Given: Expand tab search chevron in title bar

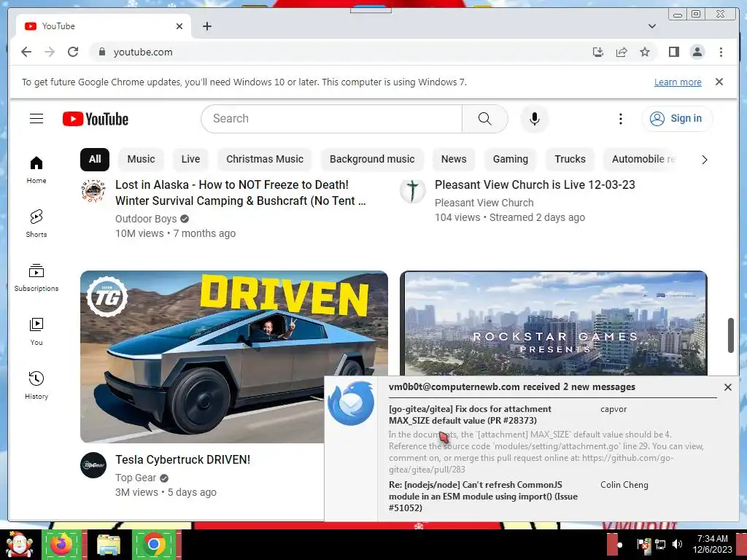Looking at the screenshot, I should [x=651, y=26].
